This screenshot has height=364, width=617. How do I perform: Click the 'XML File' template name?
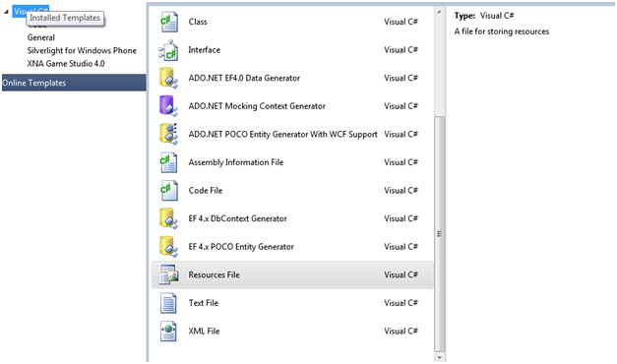click(x=204, y=331)
